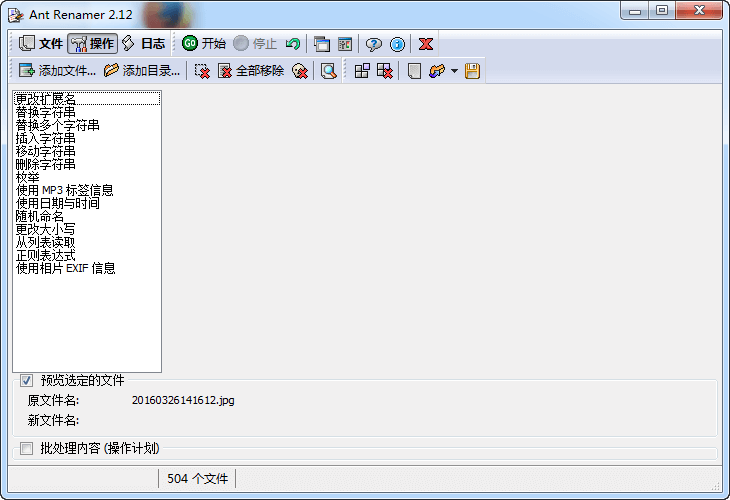This screenshot has width=730, height=500.
Task: Click the remove selected files icon
Action: [x=202, y=71]
